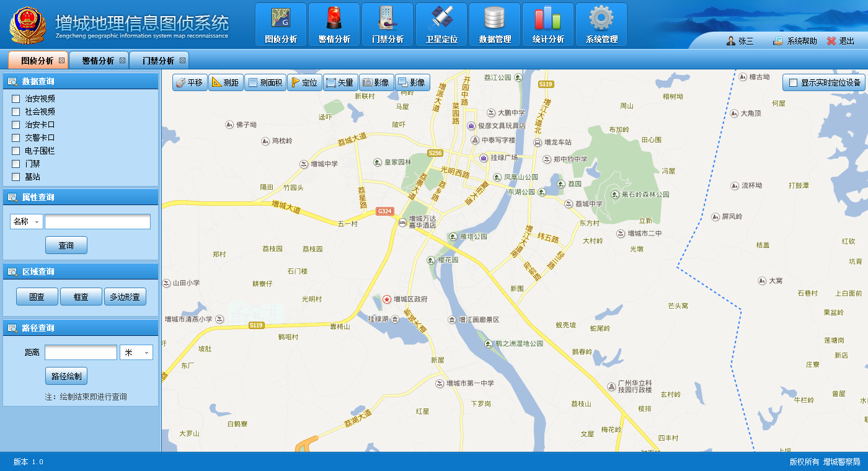Image resolution: width=868 pixels, height=471 pixels.
Task: Open 门禁分析 access control module
Action: (387, 24)
